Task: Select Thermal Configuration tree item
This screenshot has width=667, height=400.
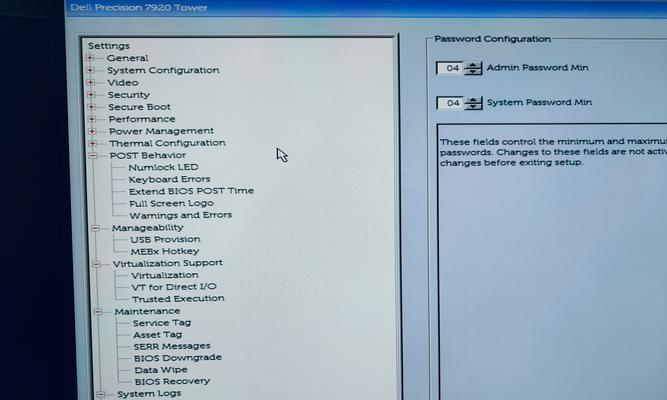Action: point(168,143)
